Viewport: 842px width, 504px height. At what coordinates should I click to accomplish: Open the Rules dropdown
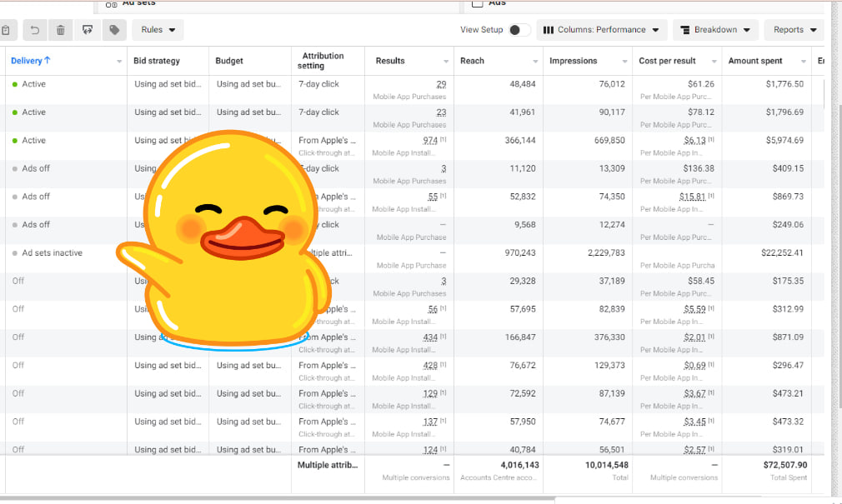coord(158,30)
